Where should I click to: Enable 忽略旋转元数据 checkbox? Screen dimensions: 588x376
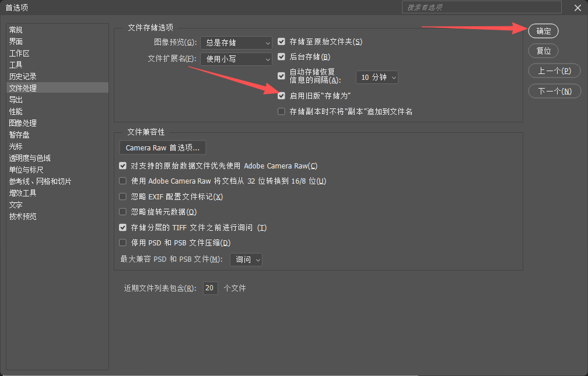coord(123,212)
